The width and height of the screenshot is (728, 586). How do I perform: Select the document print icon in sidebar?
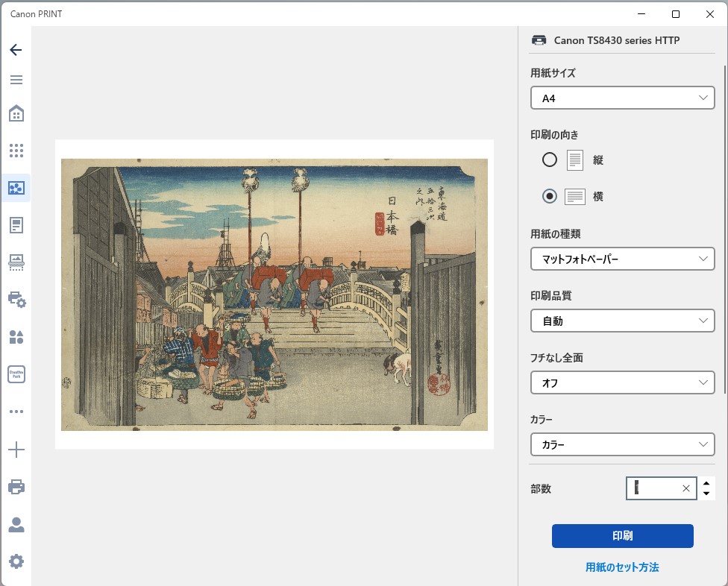16,225
